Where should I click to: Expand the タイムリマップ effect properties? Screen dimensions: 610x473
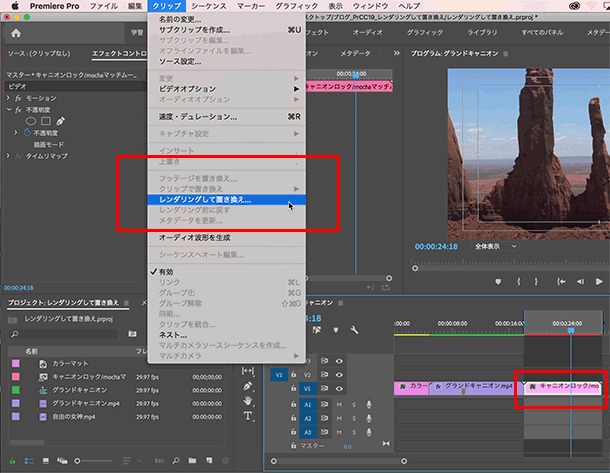[x=8, y=156]
